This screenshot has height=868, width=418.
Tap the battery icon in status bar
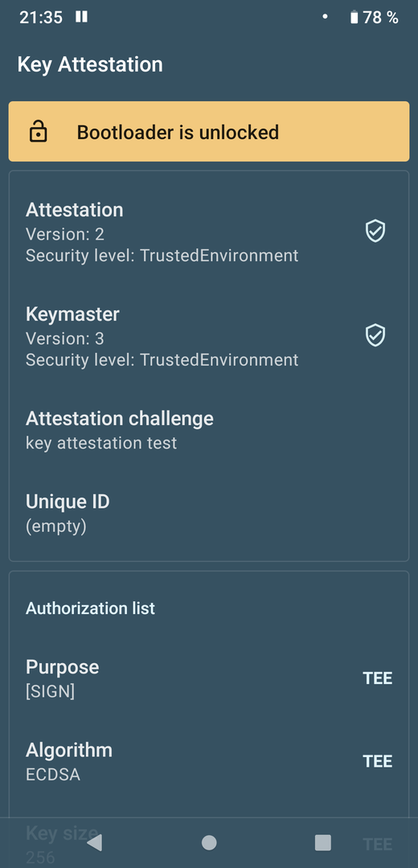(x=354, y=17)
